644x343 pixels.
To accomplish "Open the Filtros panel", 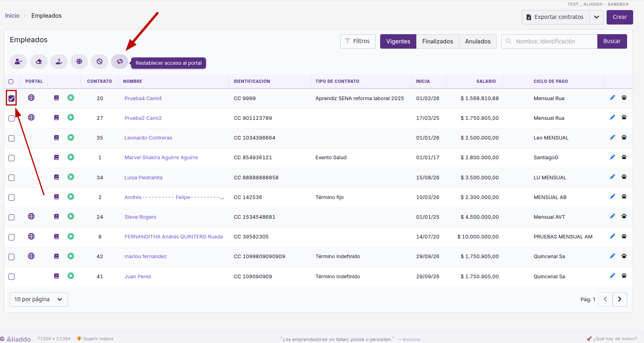I will (x=358, y=41).
